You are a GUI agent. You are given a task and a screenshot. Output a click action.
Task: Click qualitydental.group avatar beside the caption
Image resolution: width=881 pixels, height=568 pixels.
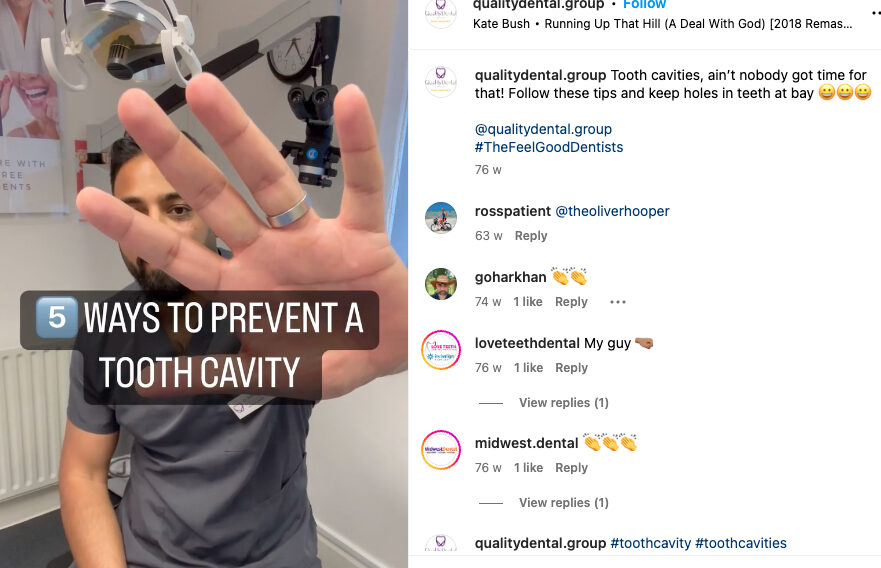click(x=441, y=82)
